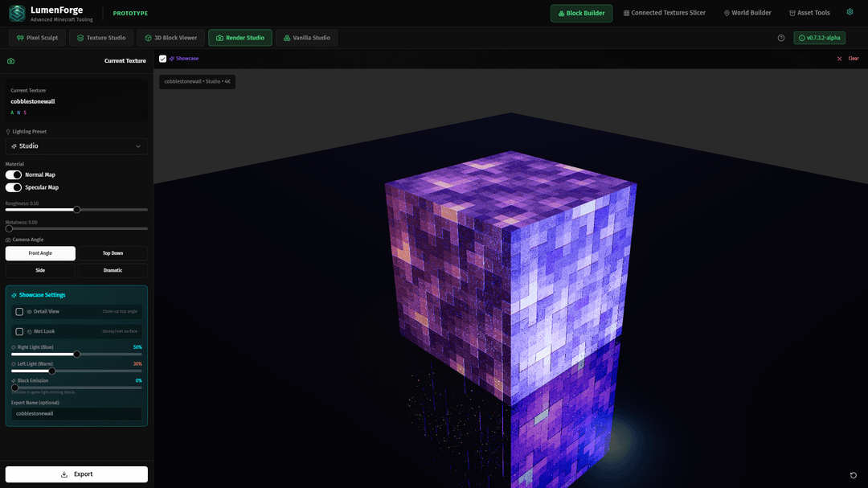Open the 3D Block Viewer tab
The height and width of the screenshot is (488, 868).
(x=170, y=38)
